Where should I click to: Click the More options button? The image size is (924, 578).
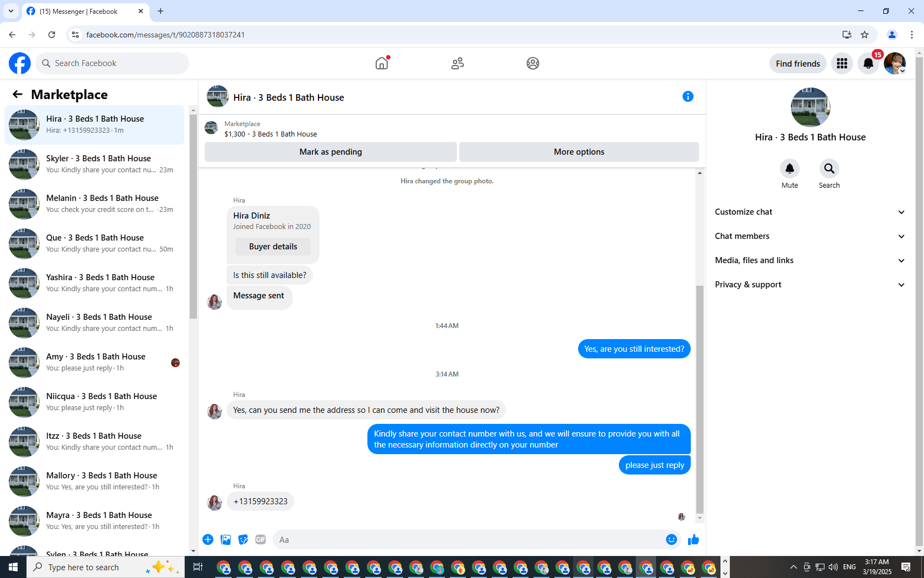click(x=579, y=152)
